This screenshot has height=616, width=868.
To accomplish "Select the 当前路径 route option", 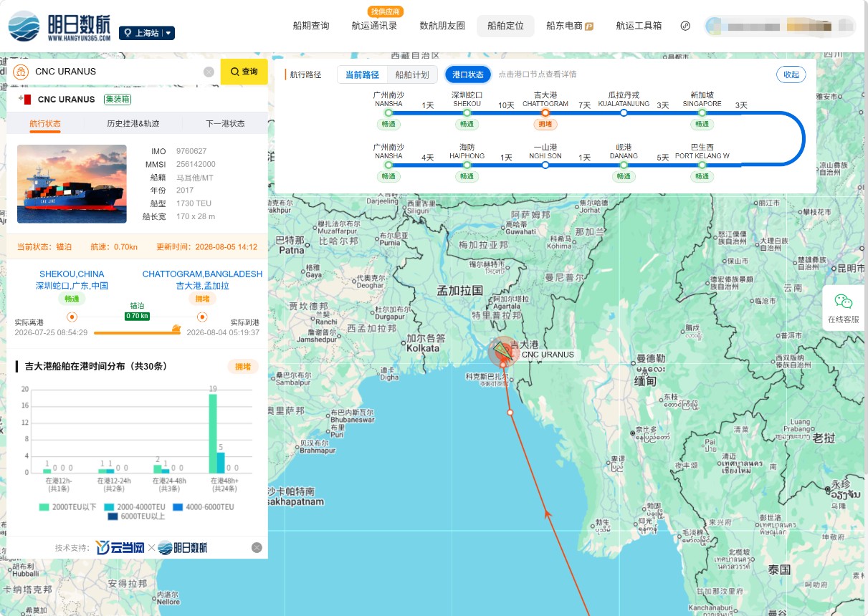I will point(362,74).
